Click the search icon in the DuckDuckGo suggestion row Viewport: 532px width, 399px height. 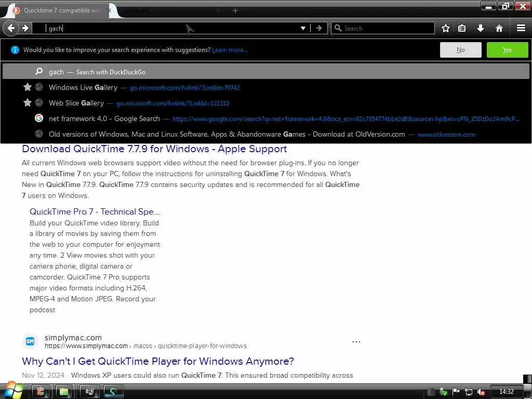pyautogui.click(x=39, y=71)
